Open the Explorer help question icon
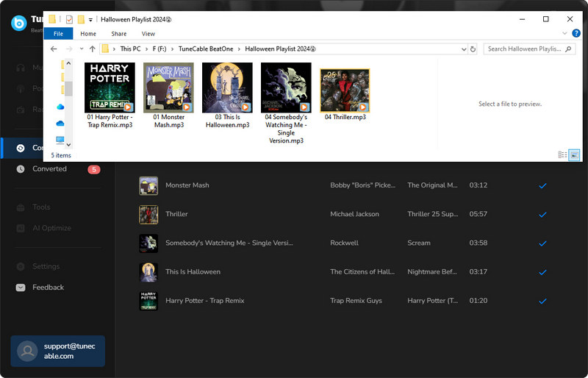The image size is (588, 378). click(x=576, y=33)
